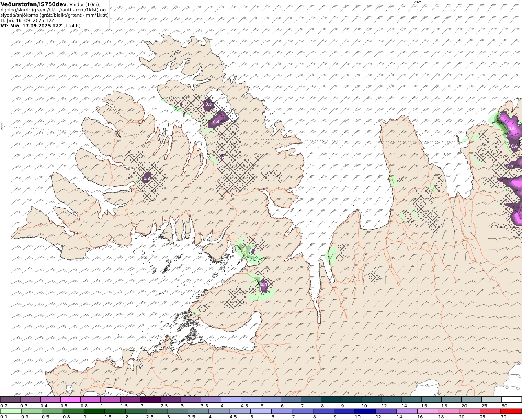The image size is (522, 420).
Task: Pick the deep blue 10 swatch in lower legend row
Action: coord(365,411)
